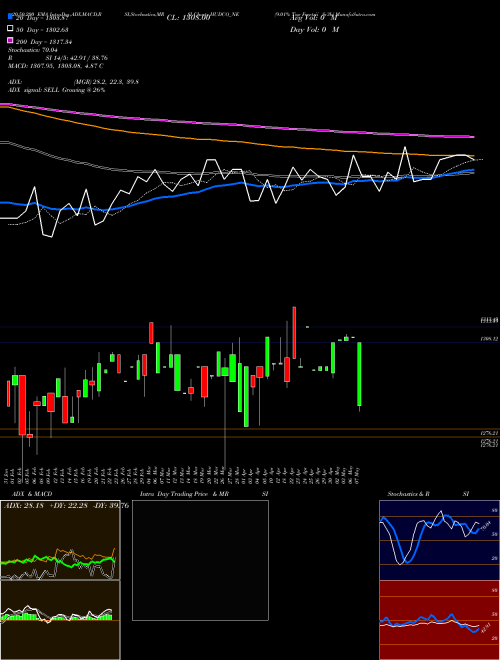Select the '200 Day = 1317.34' label
The width and height of the screenshot is (500, 660).
pyautogui.click(x=44, y=42)
